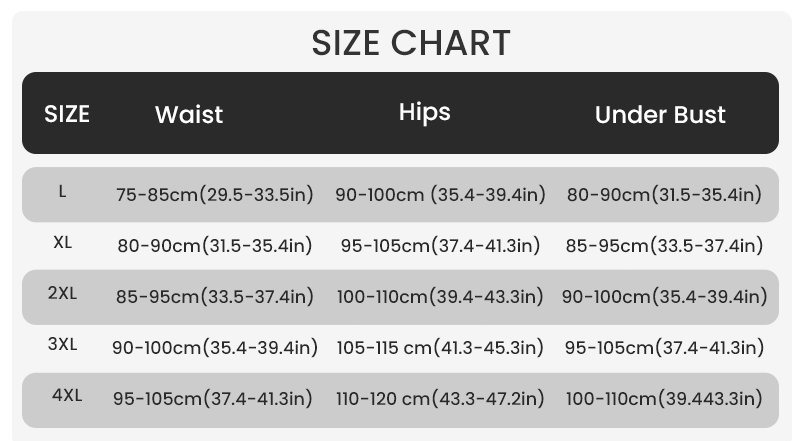The height and width of the screenshot is (441, 800).
Task: Click the 4XL size label
Action: [67, 395]
